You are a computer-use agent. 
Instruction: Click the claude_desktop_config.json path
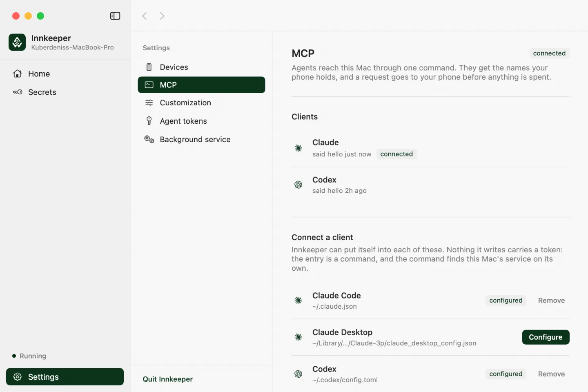pos(394,343)
